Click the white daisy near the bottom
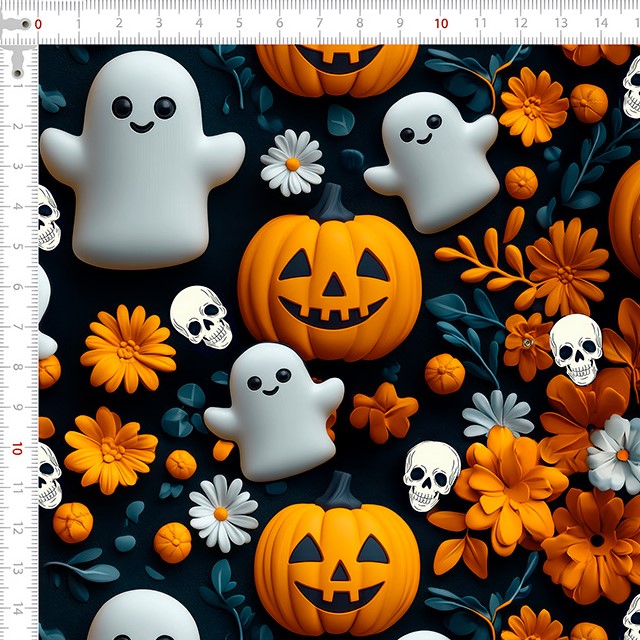The image size is (640, 640). [222, 512]
